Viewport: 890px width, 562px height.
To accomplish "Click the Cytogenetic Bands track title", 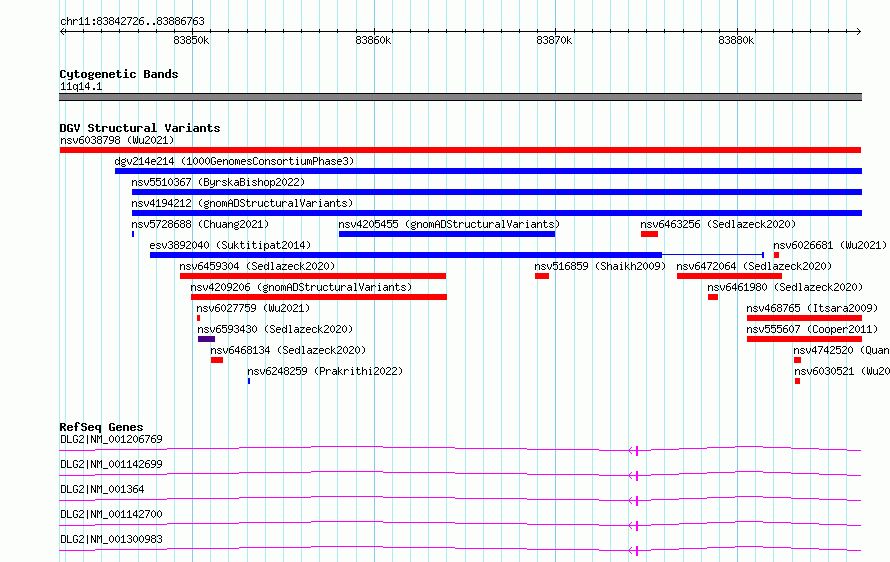I will point(119,74).
